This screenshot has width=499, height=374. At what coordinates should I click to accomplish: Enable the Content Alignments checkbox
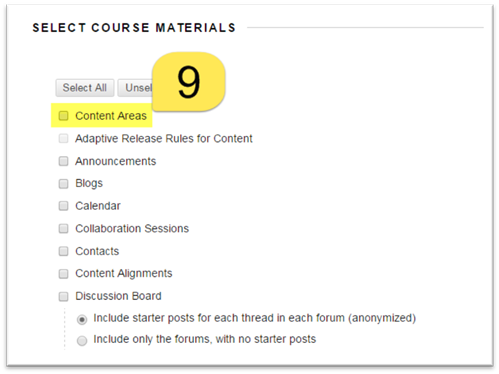click(63, 274)
